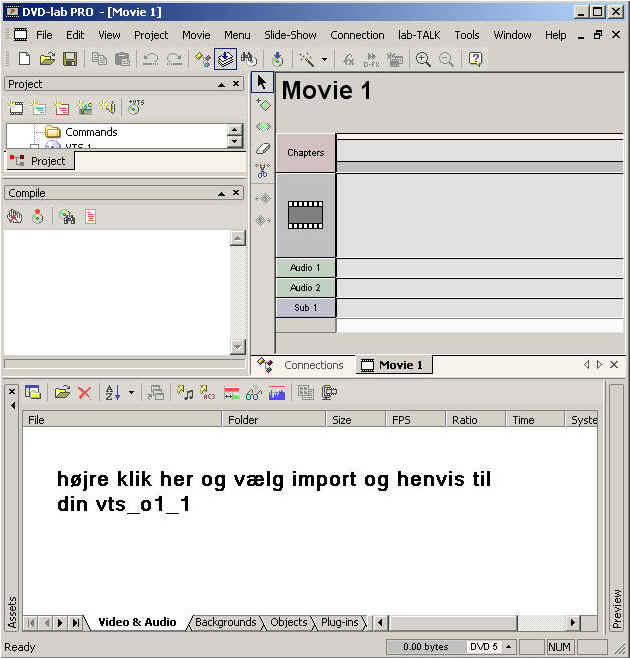
Task: Click the Audio 2 track header
Action: pyautogui.click(x=306, y=287)
